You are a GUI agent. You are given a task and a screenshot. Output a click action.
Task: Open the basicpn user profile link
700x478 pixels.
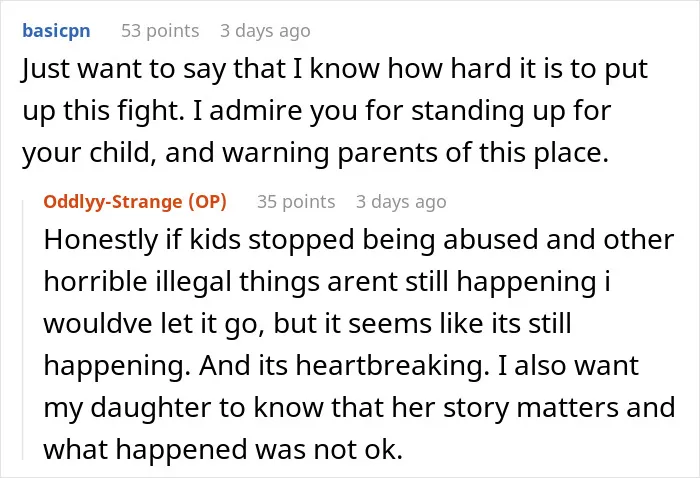click(56, 31)
